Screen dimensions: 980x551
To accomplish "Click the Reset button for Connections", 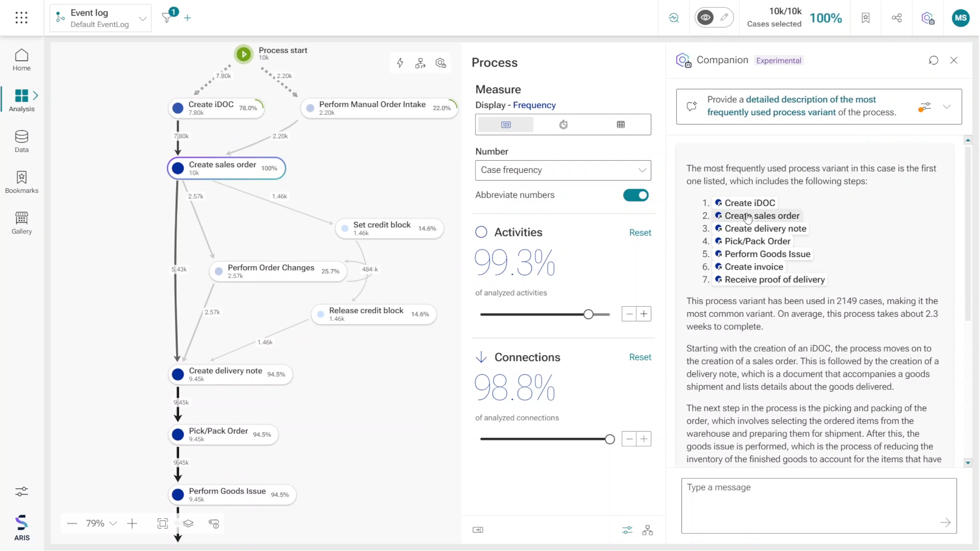I will point(640,357).
